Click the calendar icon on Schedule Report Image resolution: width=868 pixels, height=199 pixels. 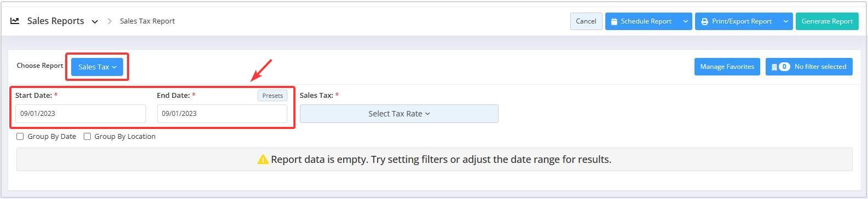click(614, 21)
